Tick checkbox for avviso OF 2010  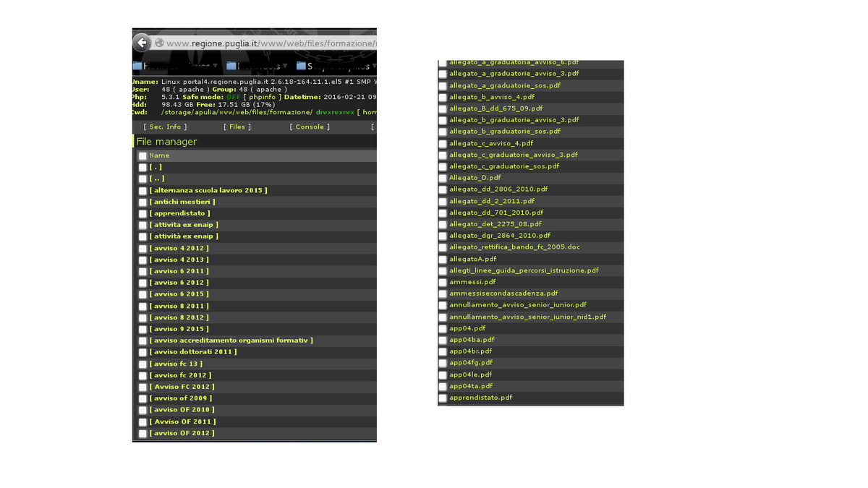(x=142, y=410)
